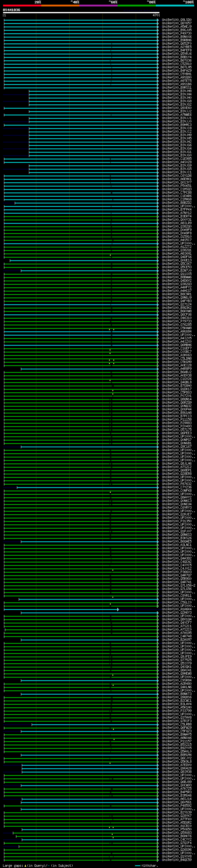Open hit UniRef100_Q652F0
Image resolution: width=197 pixels, height=868 pixels.
point(177,44)
